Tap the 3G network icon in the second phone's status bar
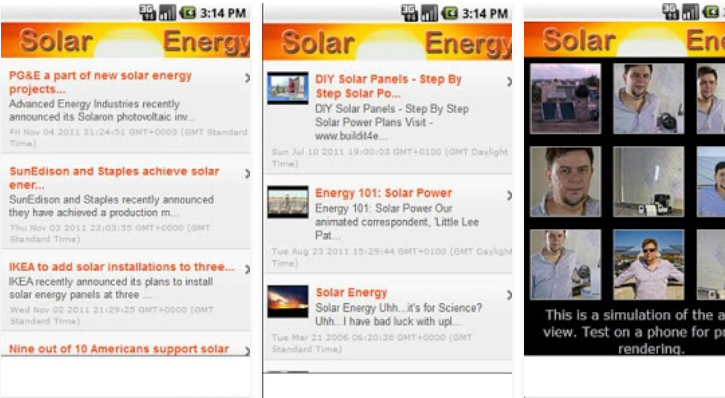 click(x=409, y=13)
